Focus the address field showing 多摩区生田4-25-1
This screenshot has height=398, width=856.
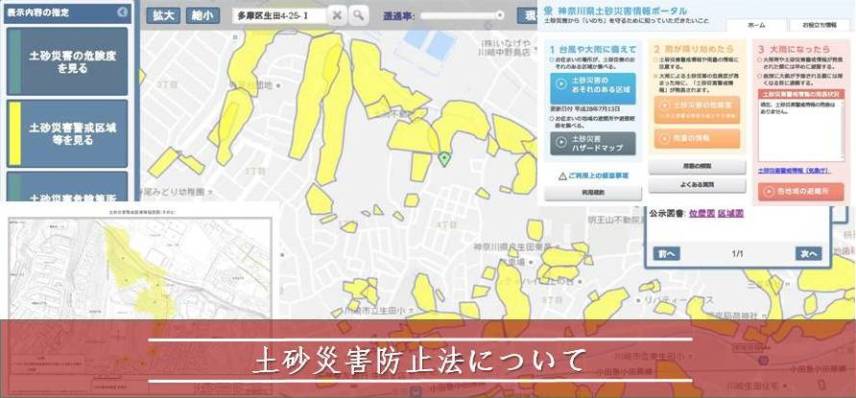click(x=280, y=16)
